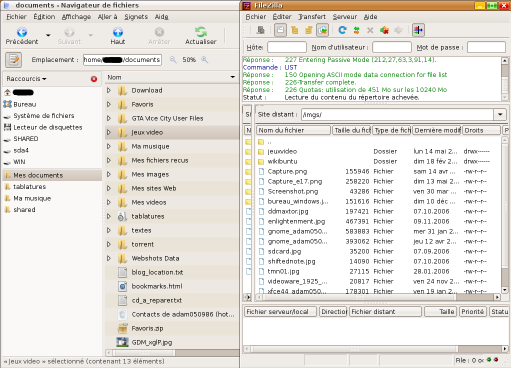Open the Site distant path dropdown
Viewport: 511px width, 368px height.
click(x=500, y=114)
